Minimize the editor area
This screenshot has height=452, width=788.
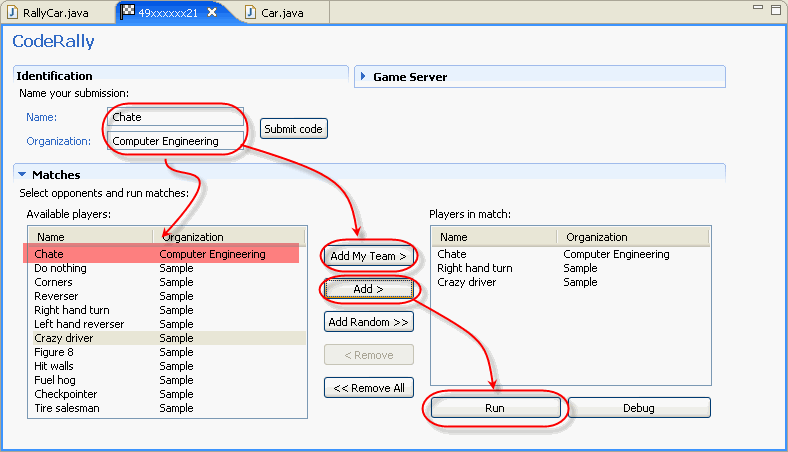pyautogui.click(x=758, y=8)
